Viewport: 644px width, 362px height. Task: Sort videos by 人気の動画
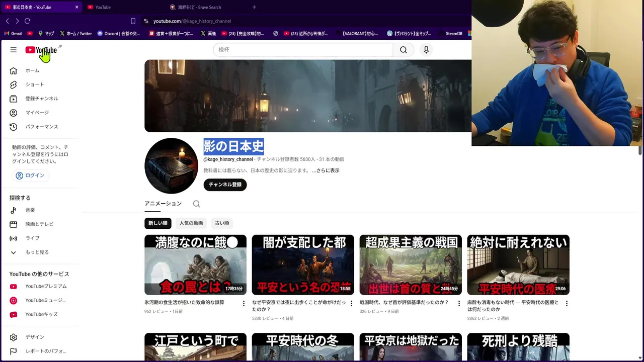(x=191, y=223)
